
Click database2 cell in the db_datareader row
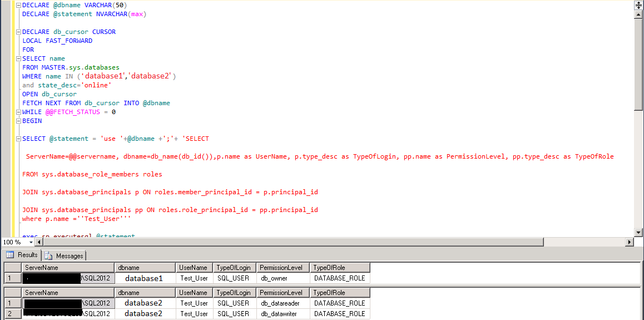(145, 303)
